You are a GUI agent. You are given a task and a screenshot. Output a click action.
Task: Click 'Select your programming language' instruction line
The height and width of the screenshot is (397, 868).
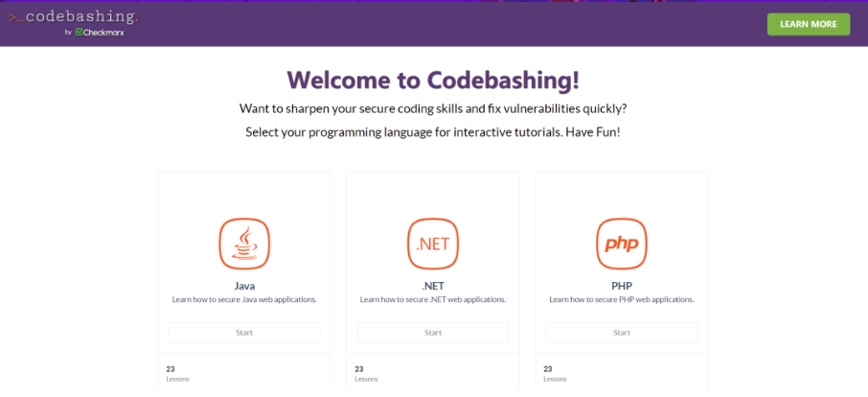[x=433, y=133]
